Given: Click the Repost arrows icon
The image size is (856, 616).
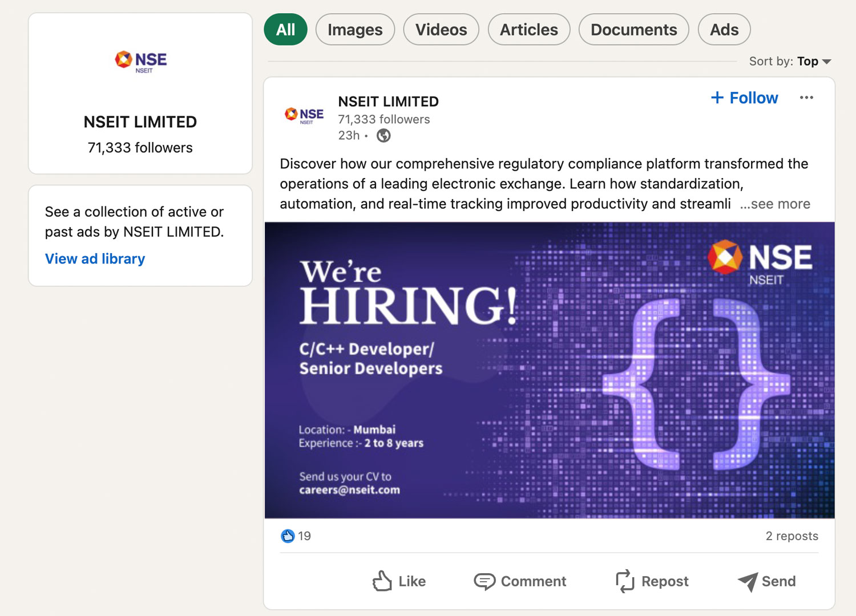Looking at the screenshot, I should [625, 581].
